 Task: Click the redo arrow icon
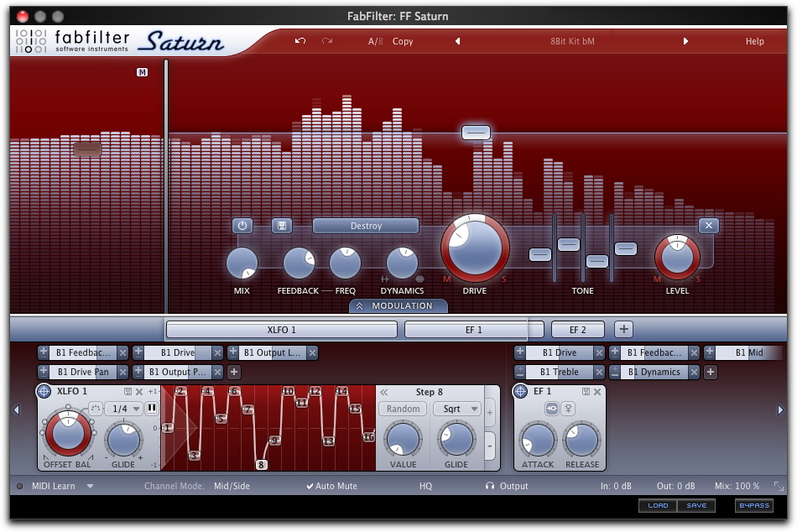327,40
